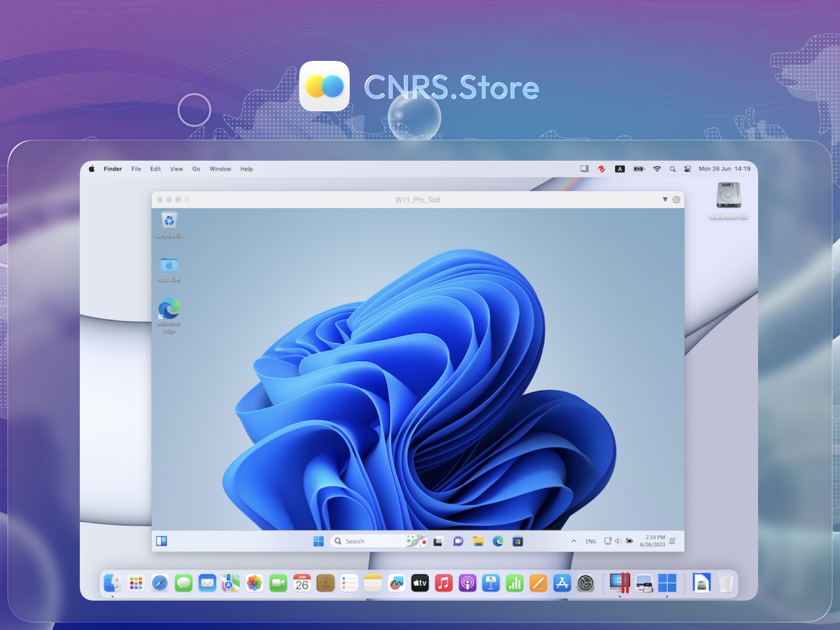
Task: Open Microsoft Edge from Windows taskbar
Action: pos(498,541)
